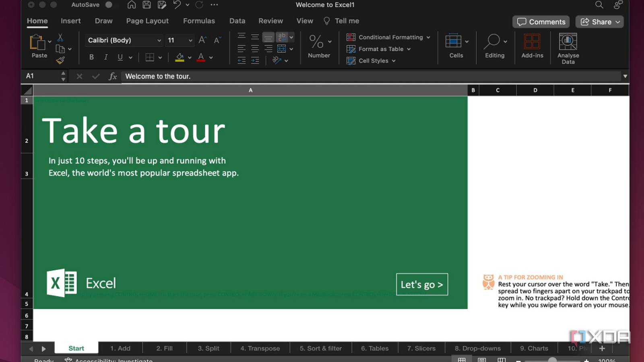This screenshot has width=644, height=362.
Task: Switch to the Formulas ribbon tab
Action: point(199,21)
